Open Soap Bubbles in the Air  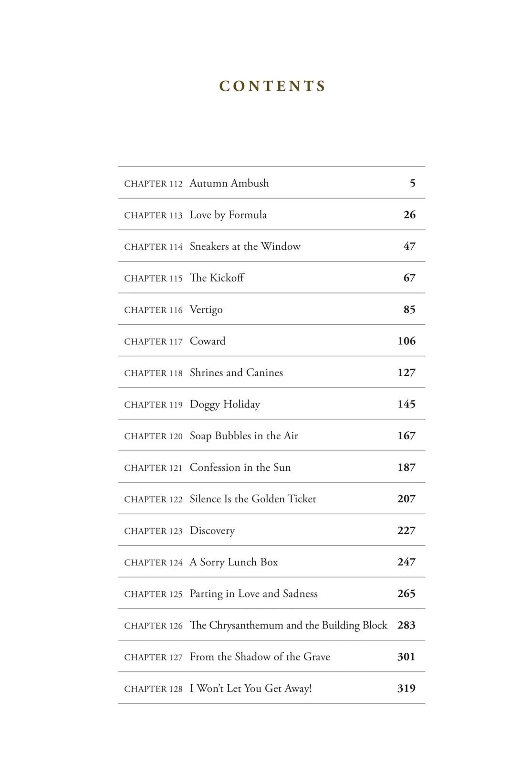point(271,435)
